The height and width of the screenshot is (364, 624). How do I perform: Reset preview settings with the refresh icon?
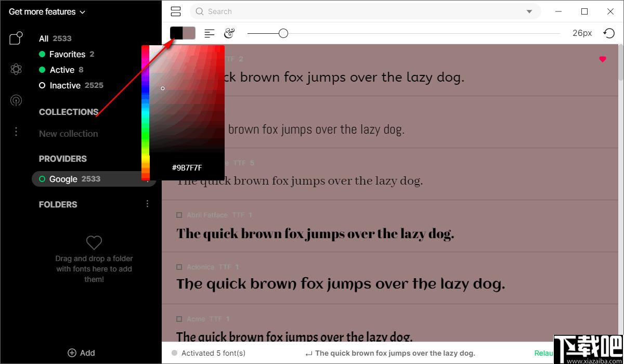608,33
